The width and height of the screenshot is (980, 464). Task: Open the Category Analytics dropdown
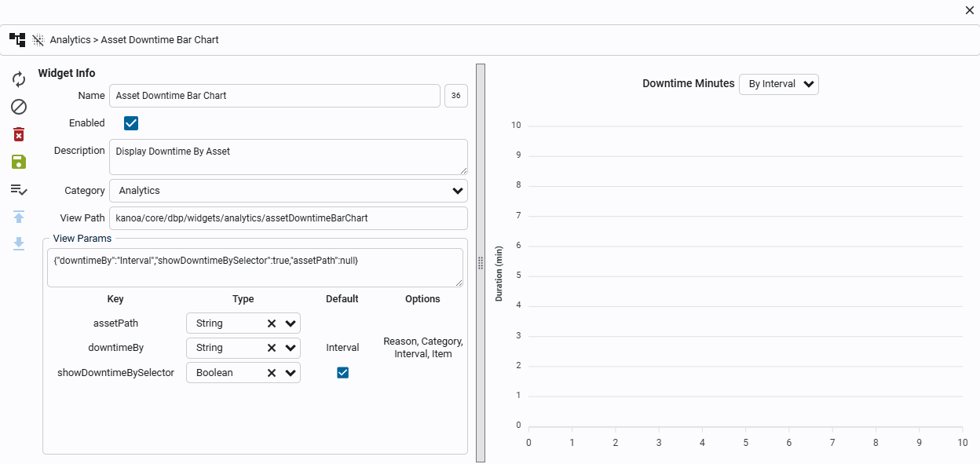point(288,191)
